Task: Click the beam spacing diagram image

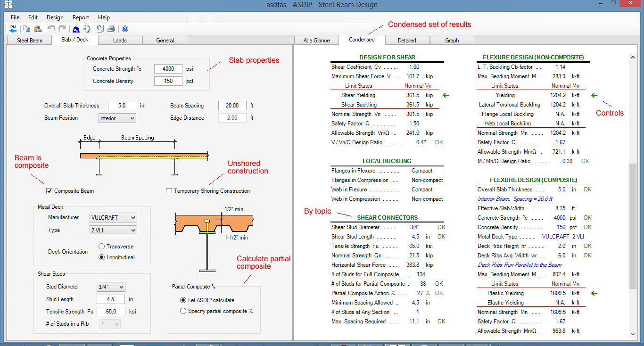Action: [144, 156]
